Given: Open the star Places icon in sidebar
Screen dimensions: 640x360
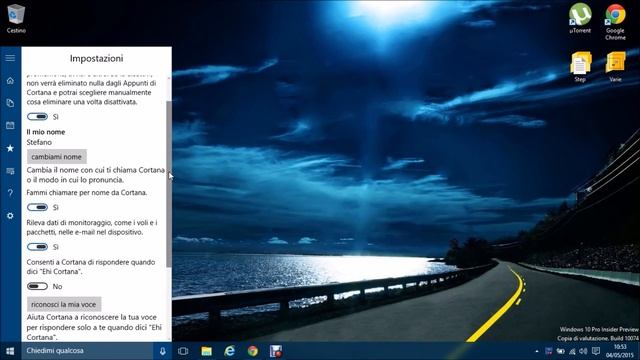Looking at the screenshot, I should 10,148.
